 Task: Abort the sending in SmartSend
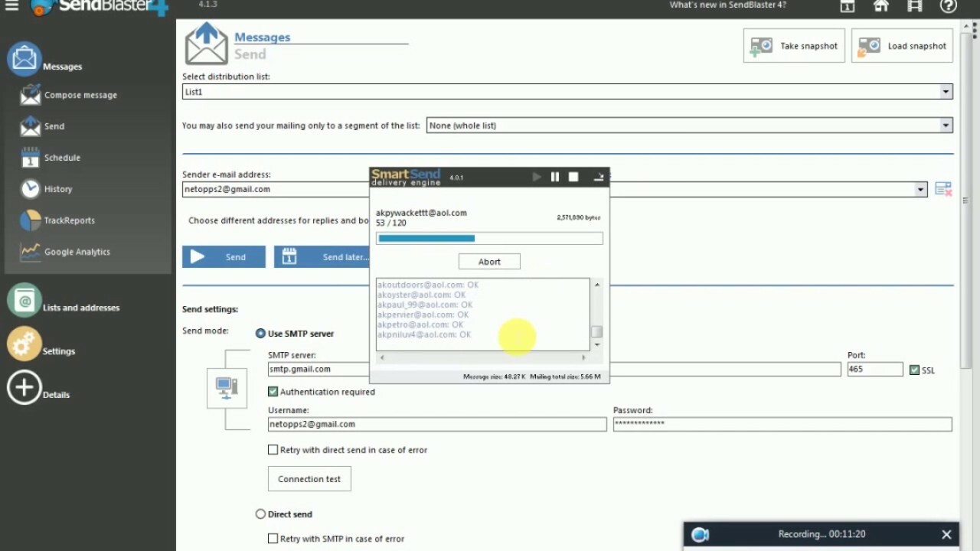[489, 262]
